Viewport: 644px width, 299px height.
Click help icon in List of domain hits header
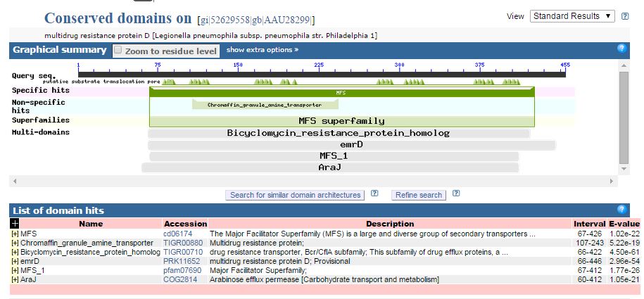[x=621, y=210]
